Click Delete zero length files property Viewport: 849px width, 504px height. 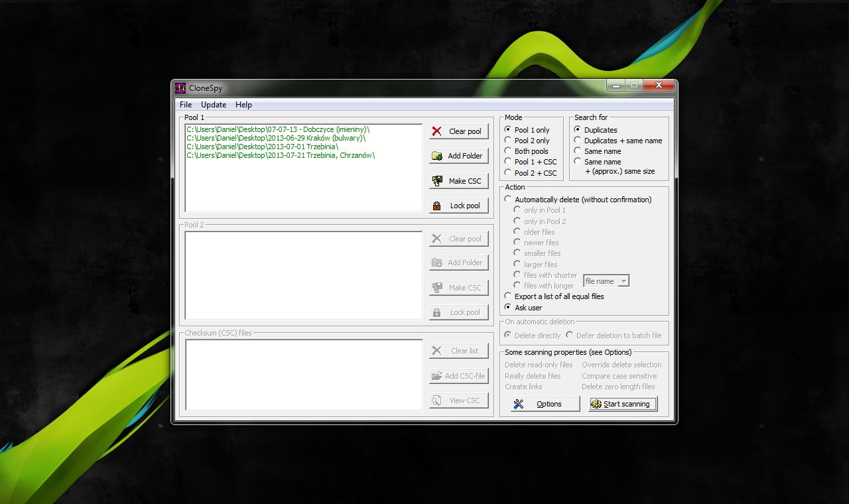[618, 387]
